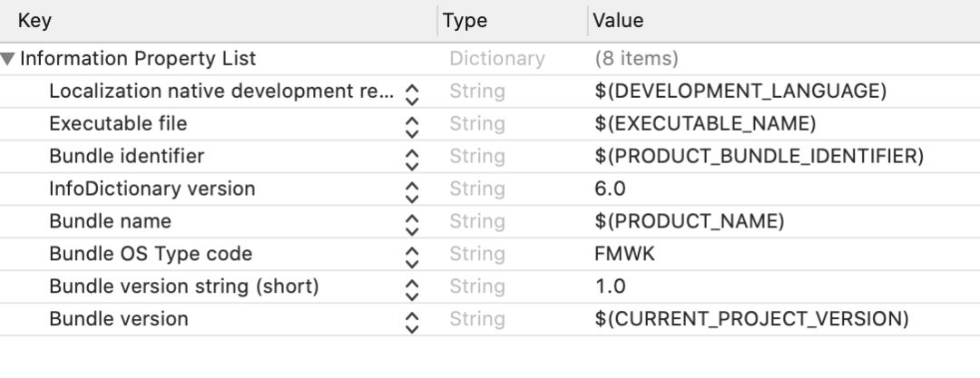Select the Executable file key row
Viewport: 980px width, 378px height.
coord(118,123)
